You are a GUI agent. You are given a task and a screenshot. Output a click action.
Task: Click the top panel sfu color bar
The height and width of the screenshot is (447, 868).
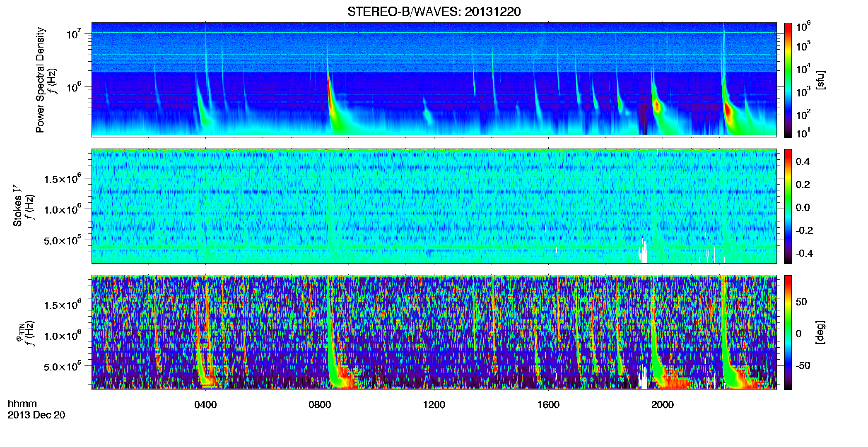click(x=788, y=80)
